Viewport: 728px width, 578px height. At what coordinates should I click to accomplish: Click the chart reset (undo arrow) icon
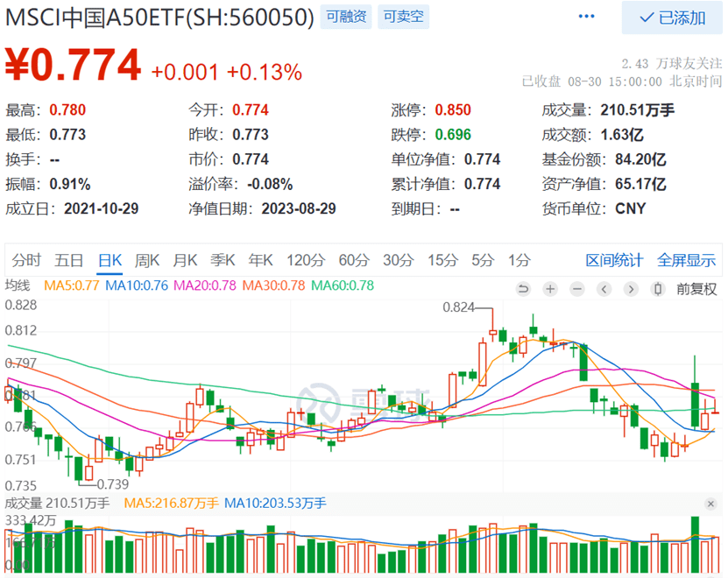pyautogui.click(x=524, y=288)
